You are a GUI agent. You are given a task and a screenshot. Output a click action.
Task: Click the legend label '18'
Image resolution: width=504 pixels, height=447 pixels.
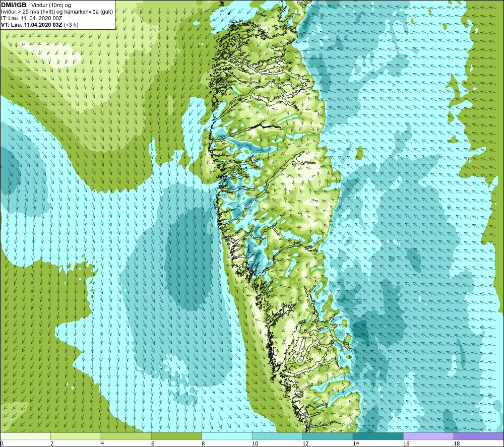(x=457, y=443)
